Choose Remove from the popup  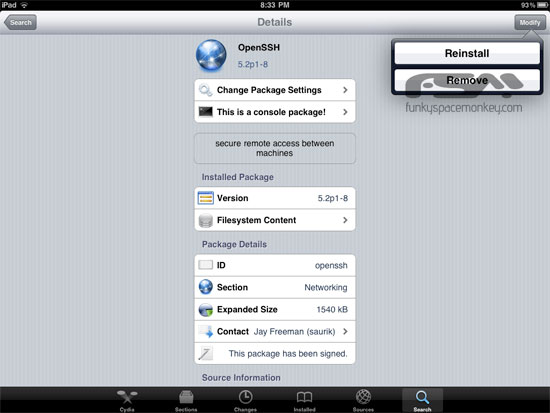[467, 80]
